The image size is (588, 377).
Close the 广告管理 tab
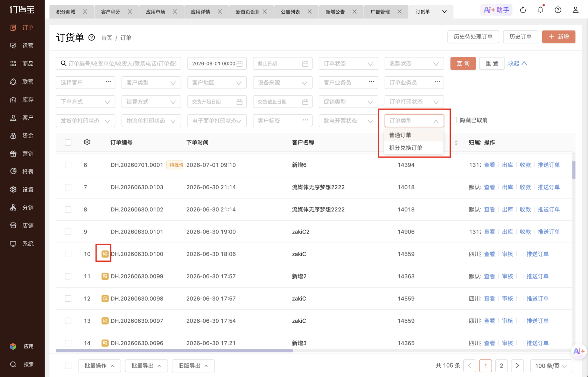coord(399,12)
